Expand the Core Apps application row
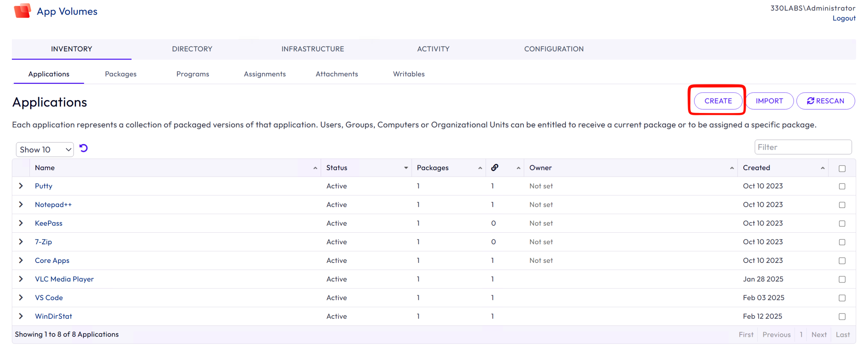The image size is (868, 346). 21,261
